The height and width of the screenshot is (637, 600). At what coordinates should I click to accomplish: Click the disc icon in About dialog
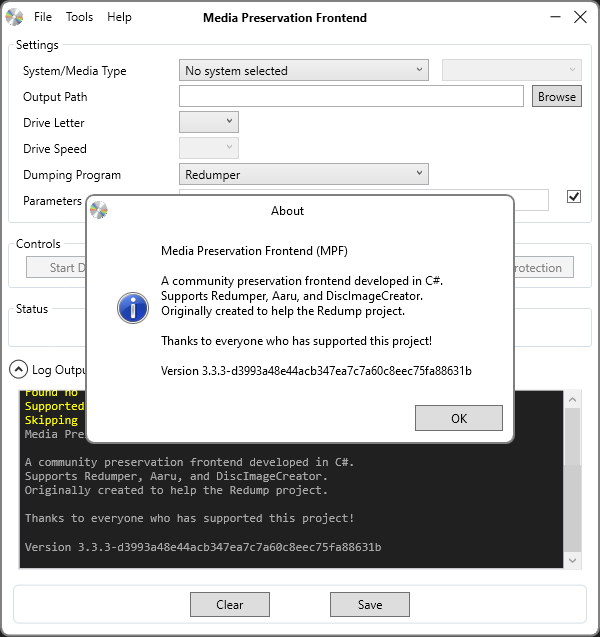[x=99, y=210]
